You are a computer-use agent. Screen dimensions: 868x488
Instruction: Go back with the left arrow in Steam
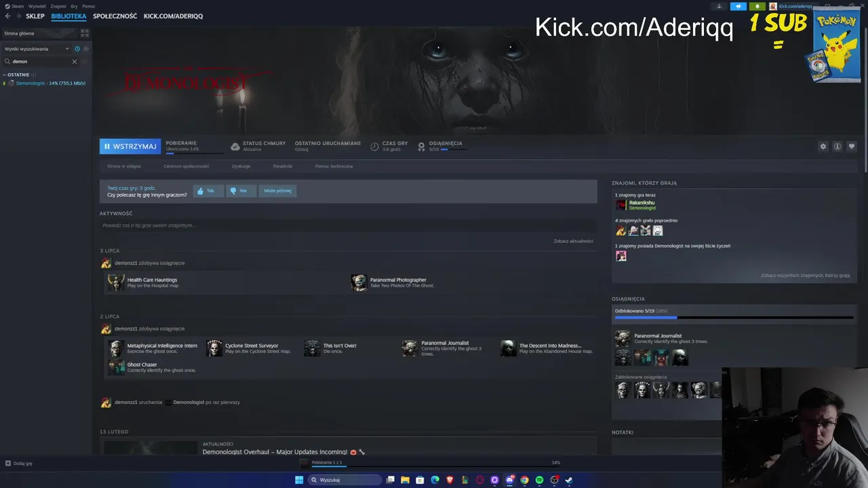(x=7, y=16)
